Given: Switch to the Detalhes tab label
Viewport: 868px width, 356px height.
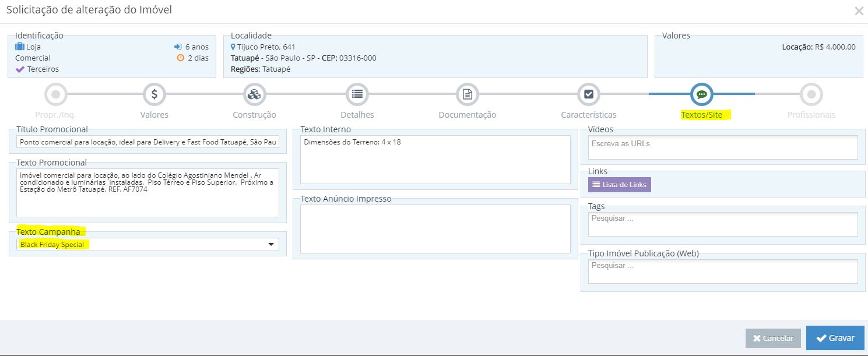Looking at the screenshot, I should pos(357,115).
